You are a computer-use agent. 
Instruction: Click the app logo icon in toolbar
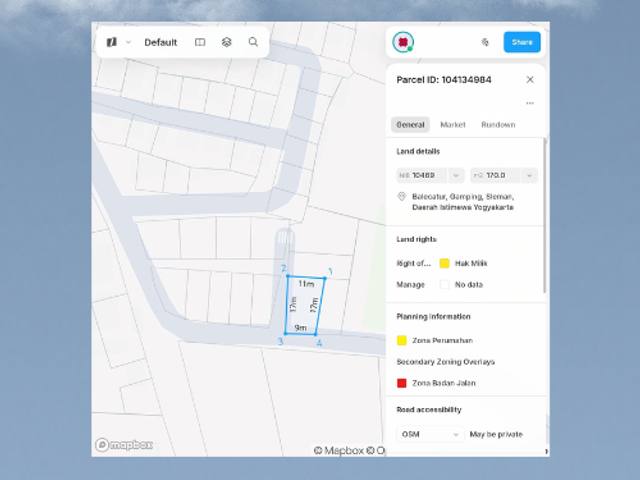(112, 42)
